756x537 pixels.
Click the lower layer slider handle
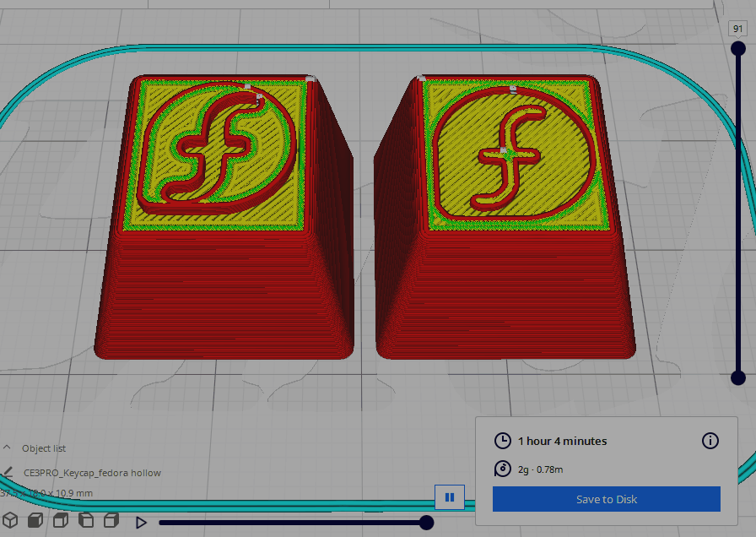point(737,377)
